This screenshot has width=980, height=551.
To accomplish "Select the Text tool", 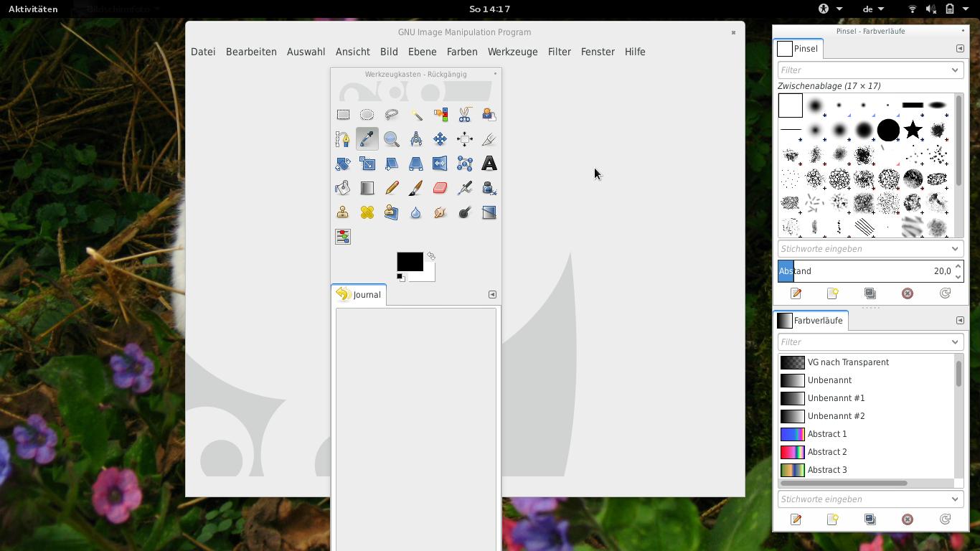I will pyautogui.click(x=489, y=164).
